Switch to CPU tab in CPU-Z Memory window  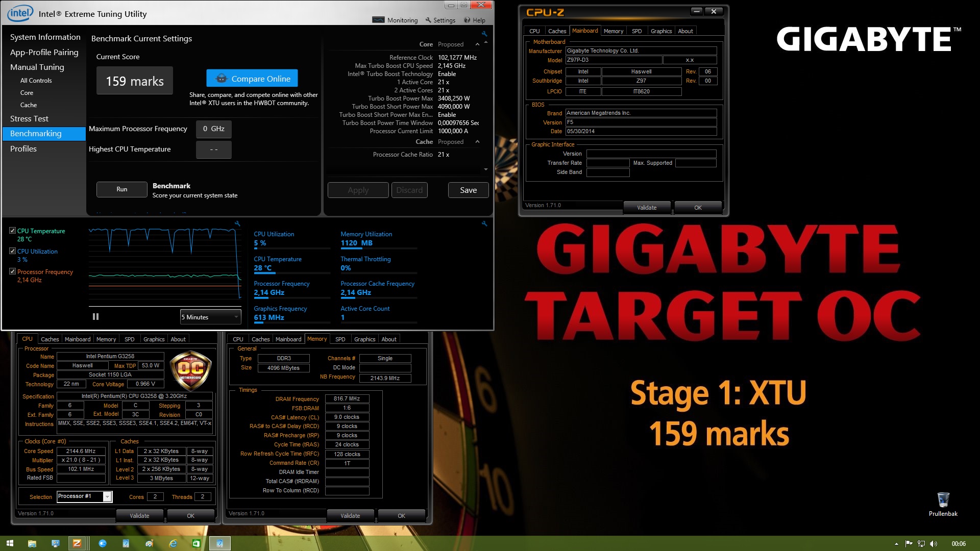pyautogui.click(x=238, y=339)
